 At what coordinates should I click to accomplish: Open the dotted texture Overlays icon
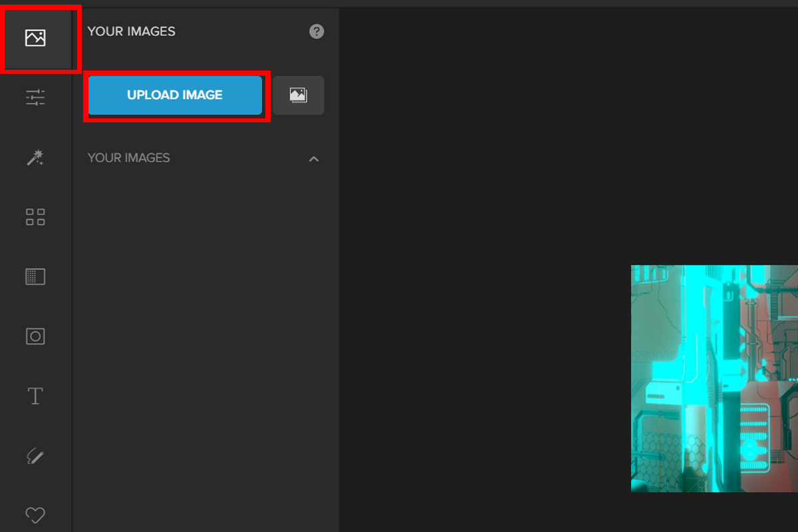(35, 277)
